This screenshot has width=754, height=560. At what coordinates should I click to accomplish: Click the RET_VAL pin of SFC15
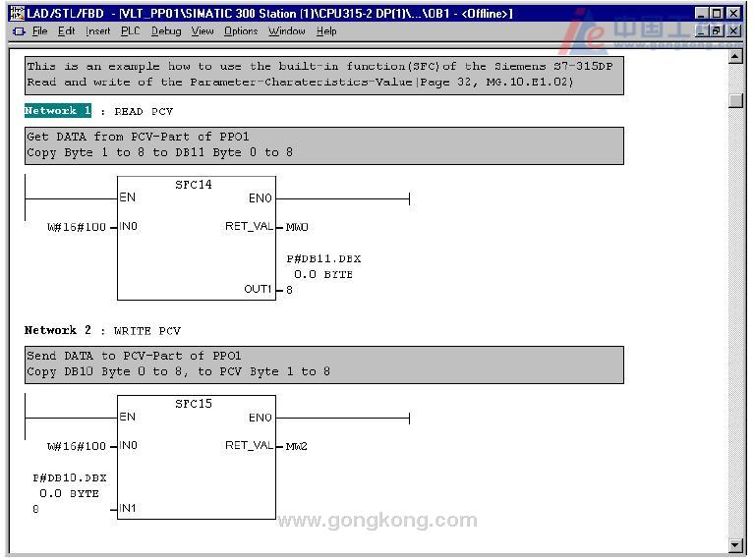249,446
